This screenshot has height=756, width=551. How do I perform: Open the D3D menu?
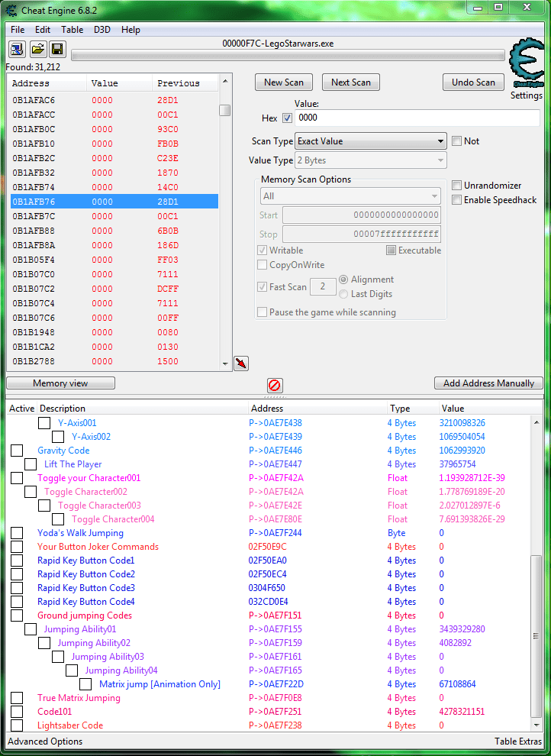tap(102, 30)
